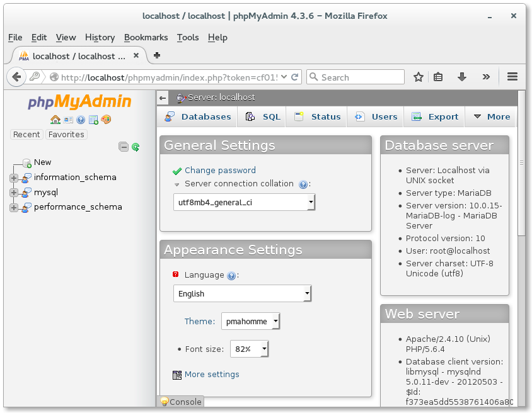Screen dimensions: 532x413
Task: Click the Console lightbulb icon
Action: click(x=165, y=402)
